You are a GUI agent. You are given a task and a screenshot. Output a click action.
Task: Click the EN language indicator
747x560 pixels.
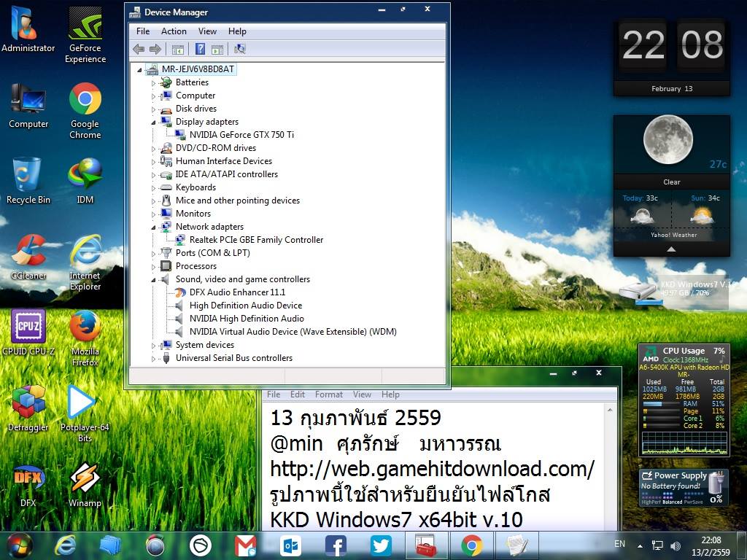619,544
